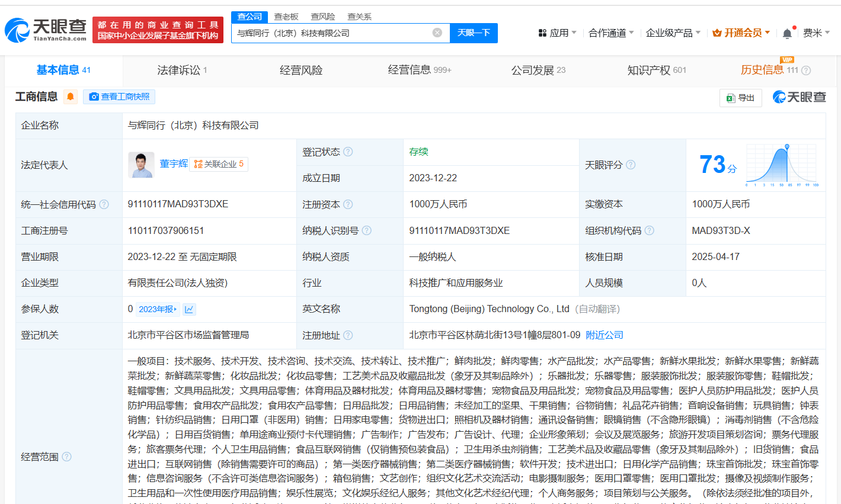
Task: Click help icon next to 历史信息 tab
Action: [806, 70]
